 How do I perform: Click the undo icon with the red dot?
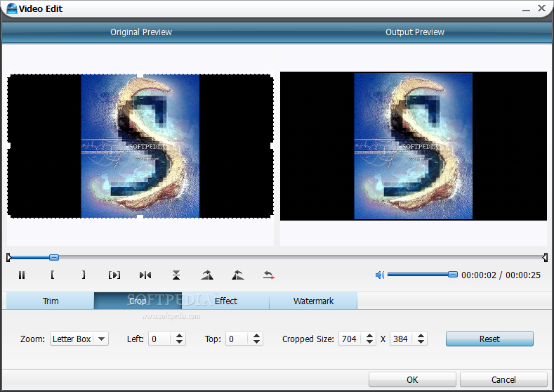pyautogui.click(x=268, y=275)
